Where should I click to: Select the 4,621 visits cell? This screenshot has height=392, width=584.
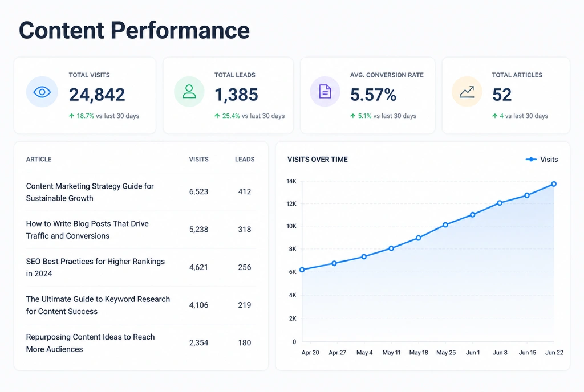point(198,267)
